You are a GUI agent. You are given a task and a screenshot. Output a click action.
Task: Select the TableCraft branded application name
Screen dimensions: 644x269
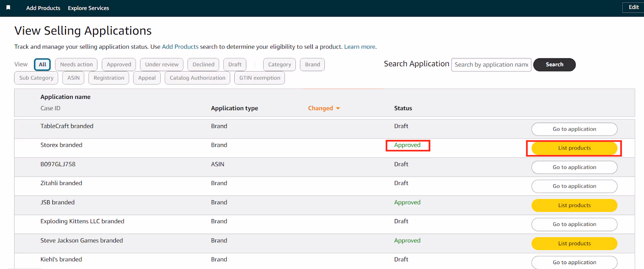click(x=67, y=126)
